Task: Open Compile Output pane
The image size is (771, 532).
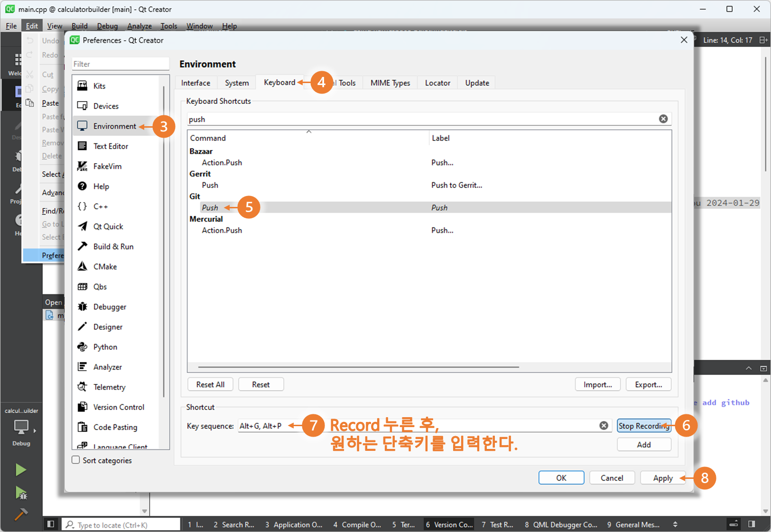Action: [357, 524]
